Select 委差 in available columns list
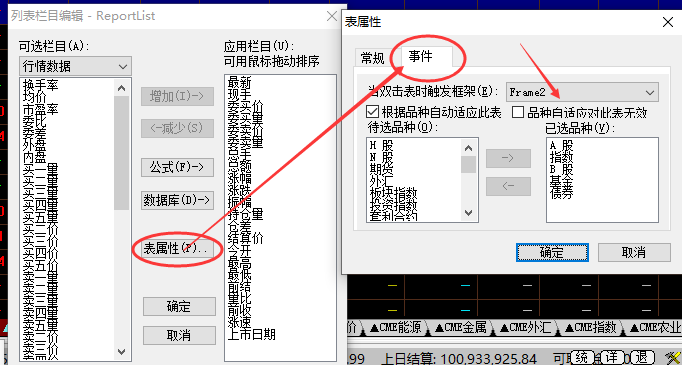682x365 pixels. pyautogui.click(x=34, y=132)
